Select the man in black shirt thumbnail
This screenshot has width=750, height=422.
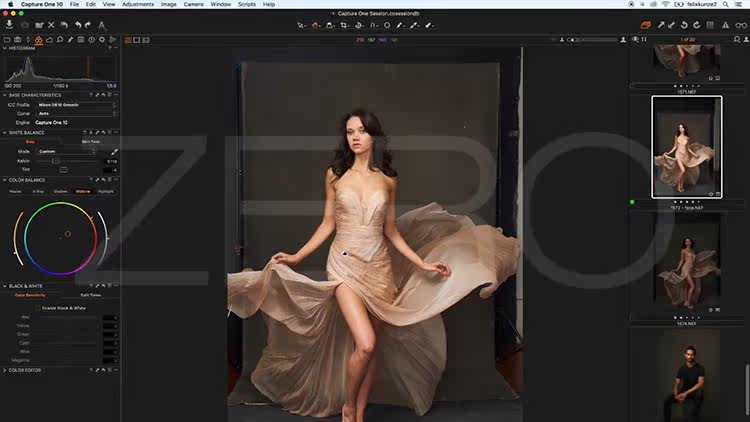688,378
